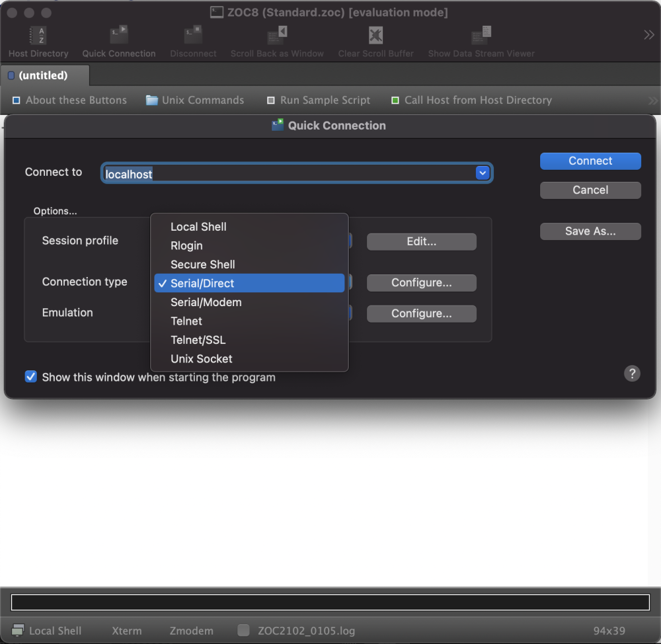Viewport: 661px width, 644px height.
Task: Click the Options... group label
Action: (56, 211)
